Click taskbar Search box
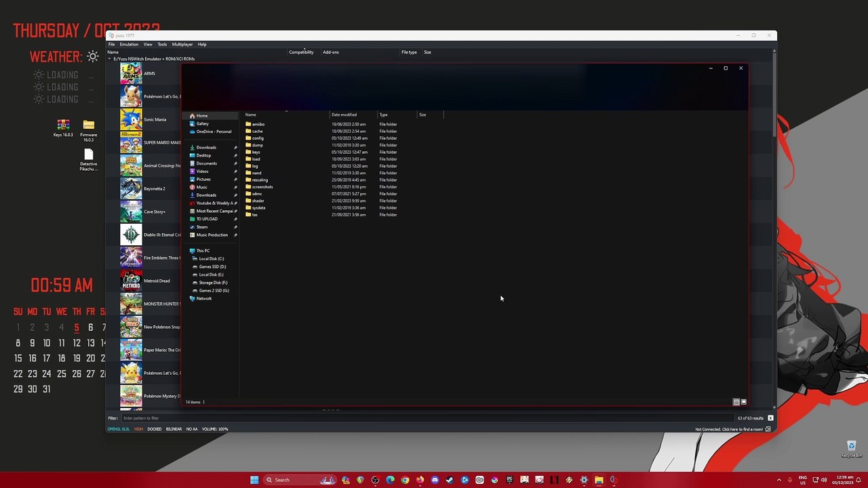The height and width of the screenshot is (488, 868). (x=300, y=480)
